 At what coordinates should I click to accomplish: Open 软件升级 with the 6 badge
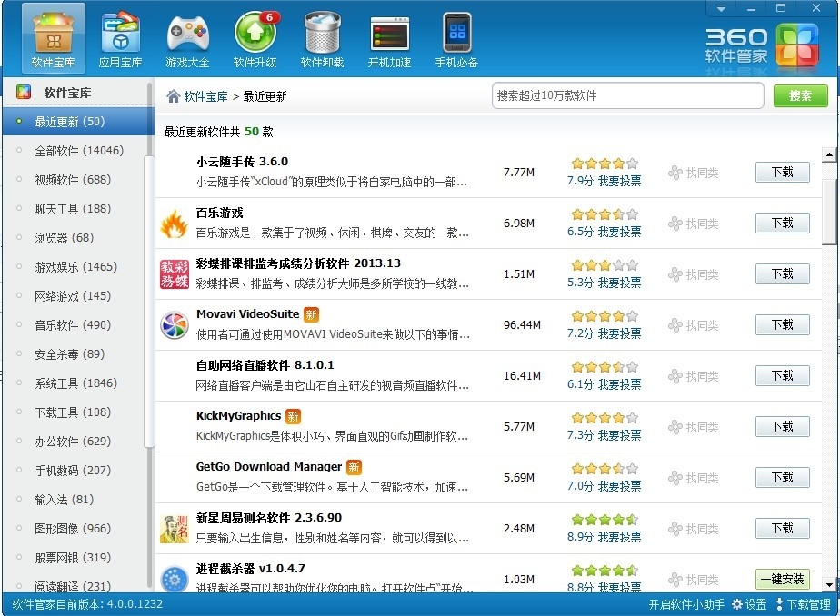(x=255, y=33)
